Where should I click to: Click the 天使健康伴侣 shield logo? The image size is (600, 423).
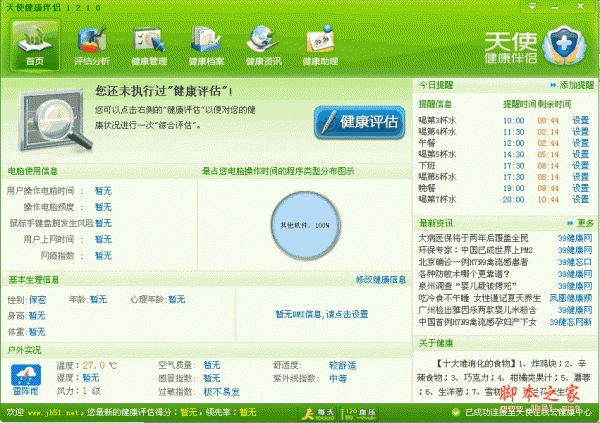pyautogui.click(x=564, y=45)
